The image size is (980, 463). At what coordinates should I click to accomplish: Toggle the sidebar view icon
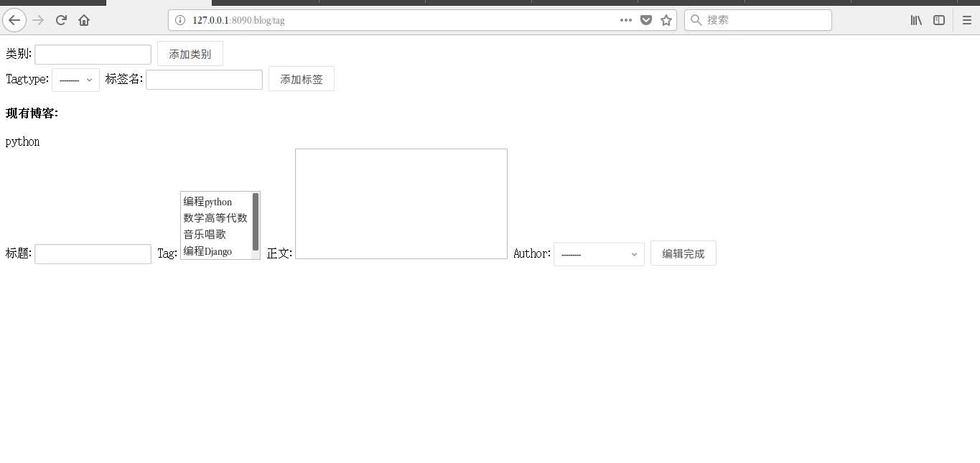coord(939,20)
